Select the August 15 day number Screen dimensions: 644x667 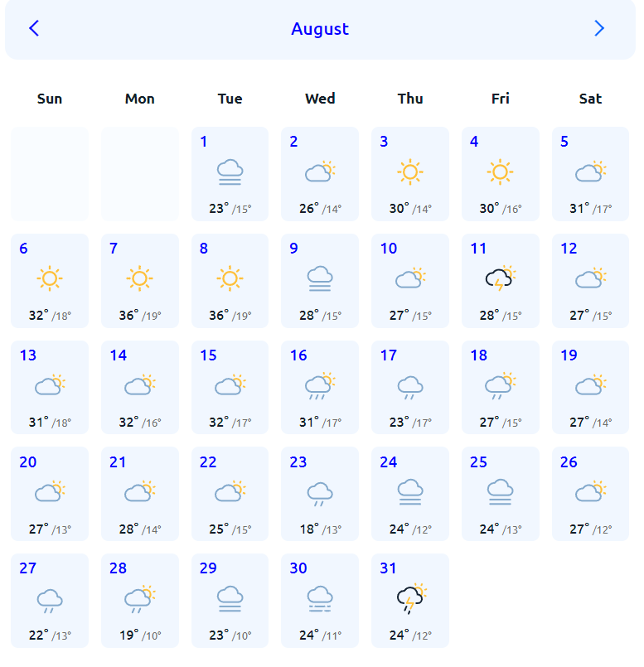coord(208,355)
